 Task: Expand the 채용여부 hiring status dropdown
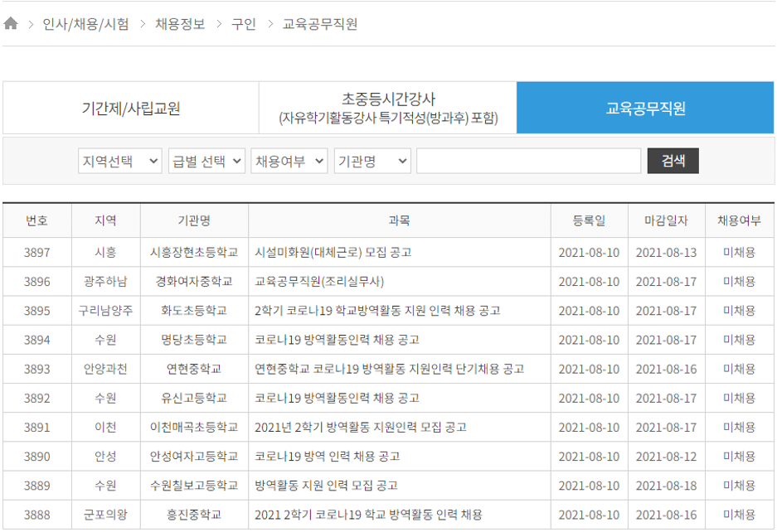[286, 161]
